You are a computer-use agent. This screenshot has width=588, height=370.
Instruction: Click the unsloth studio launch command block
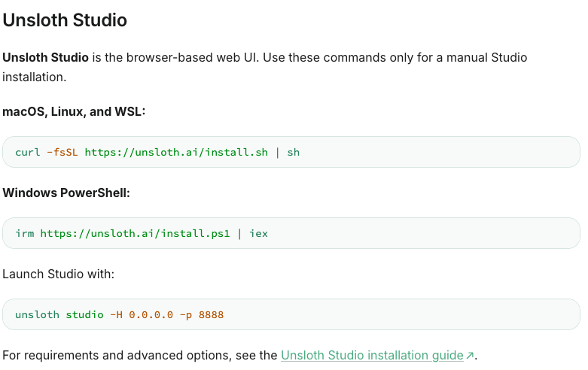click(291, 314)
